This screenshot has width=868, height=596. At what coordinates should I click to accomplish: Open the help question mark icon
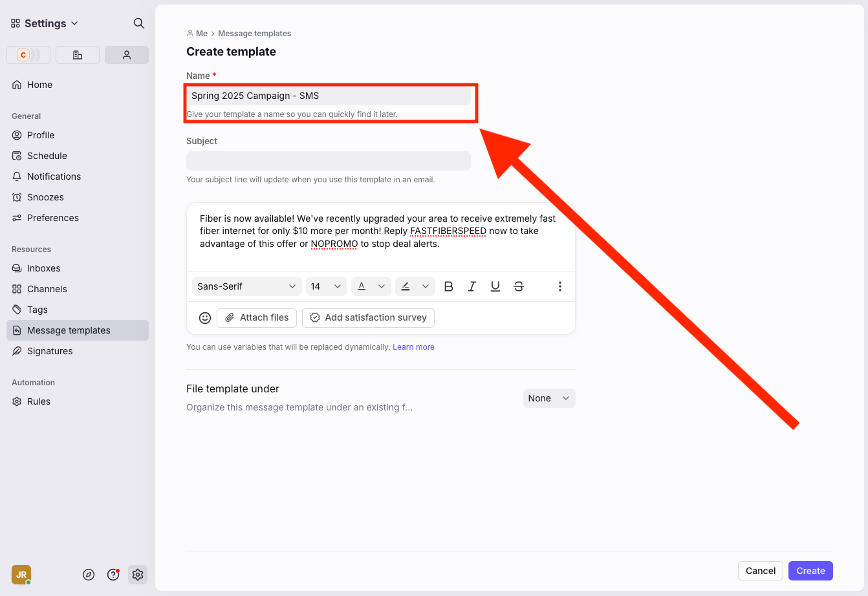(113, 575)
